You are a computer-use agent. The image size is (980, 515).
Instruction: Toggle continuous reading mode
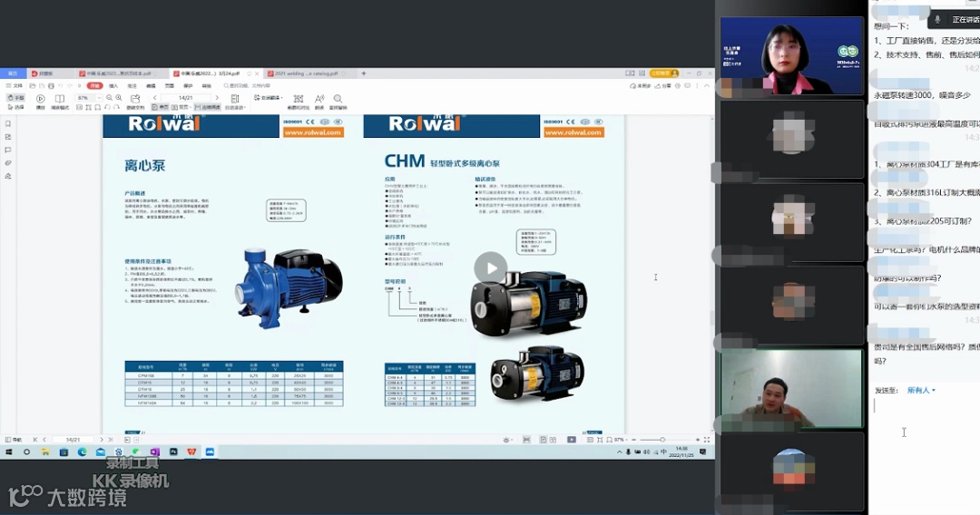pos(208,107)
